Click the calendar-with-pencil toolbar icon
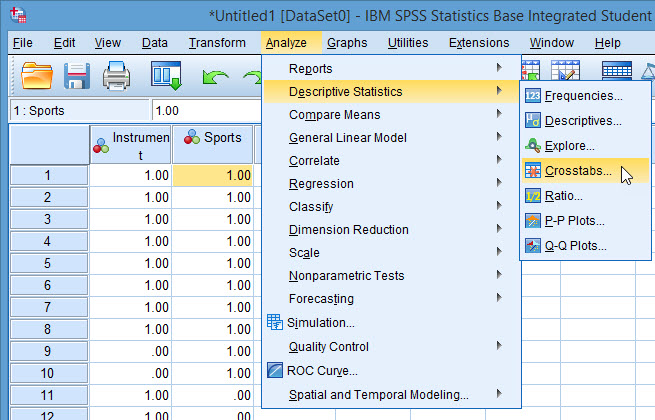Viewport: 655px width, 420px height. pos(565,70)
